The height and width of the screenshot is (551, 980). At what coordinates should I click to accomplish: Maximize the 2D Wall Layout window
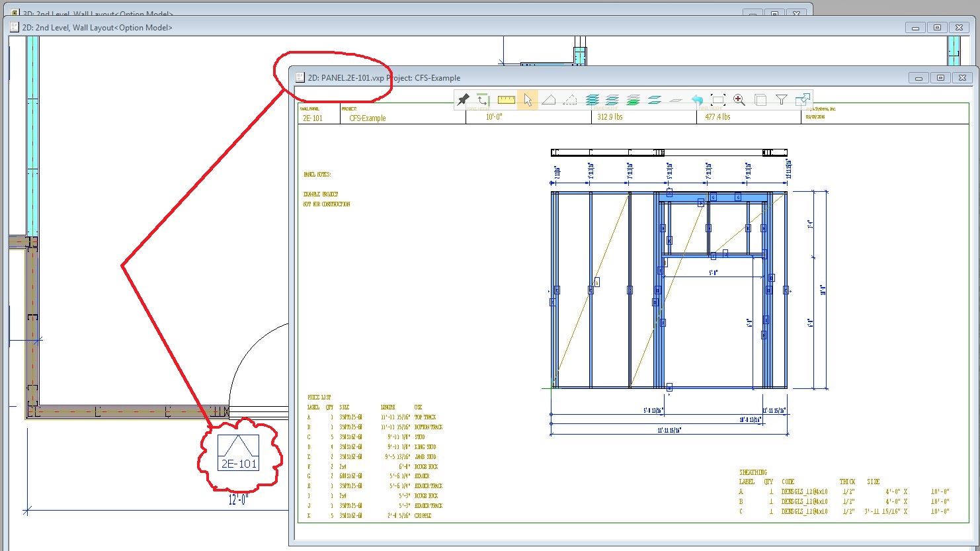point(937,27)
